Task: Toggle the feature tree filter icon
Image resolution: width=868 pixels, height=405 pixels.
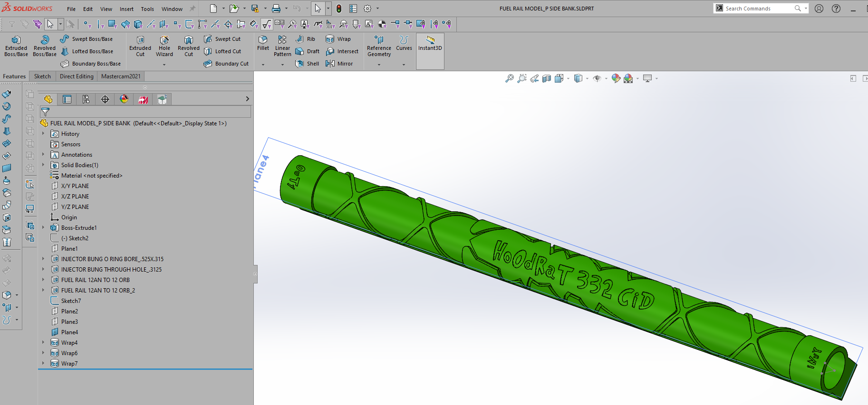Action: coord(46,112)
